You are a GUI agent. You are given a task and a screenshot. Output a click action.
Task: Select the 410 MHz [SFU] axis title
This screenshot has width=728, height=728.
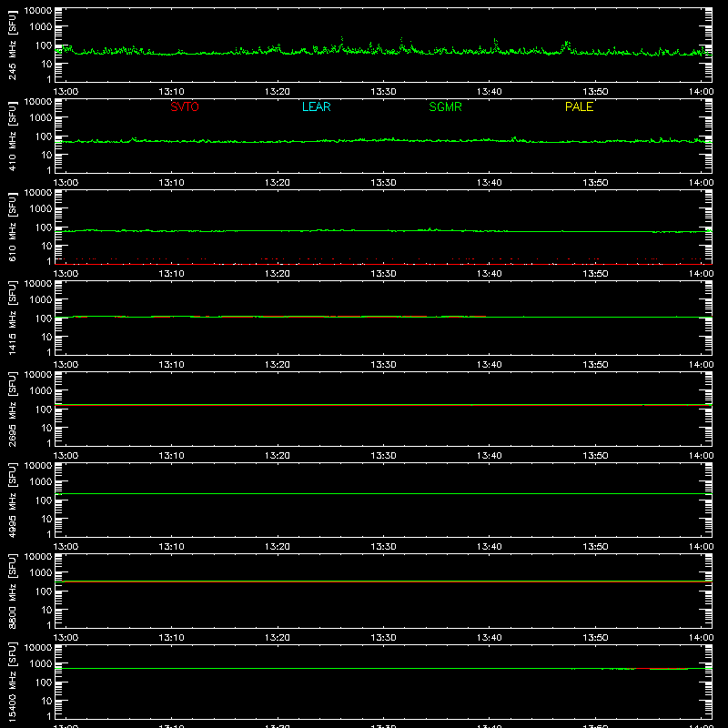tap(13, 136)
